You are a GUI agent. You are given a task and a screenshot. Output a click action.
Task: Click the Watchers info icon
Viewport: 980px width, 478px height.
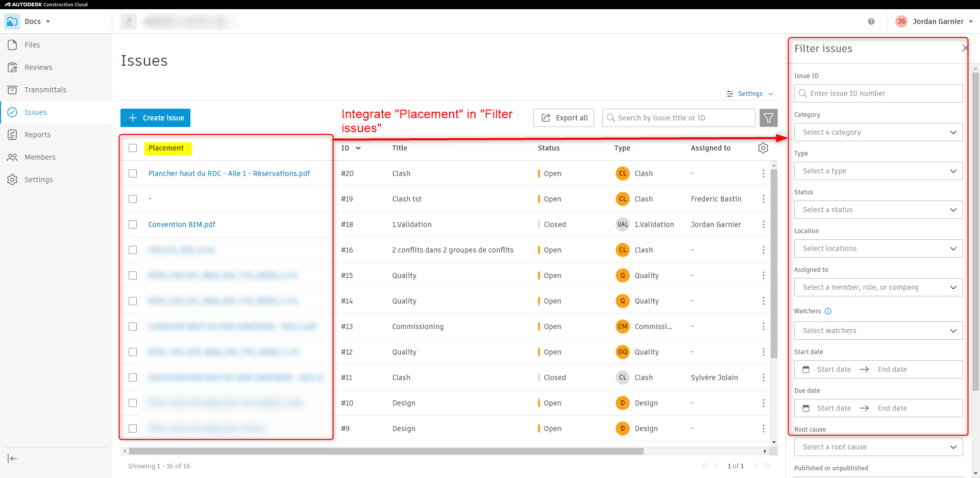coord(828,311)
